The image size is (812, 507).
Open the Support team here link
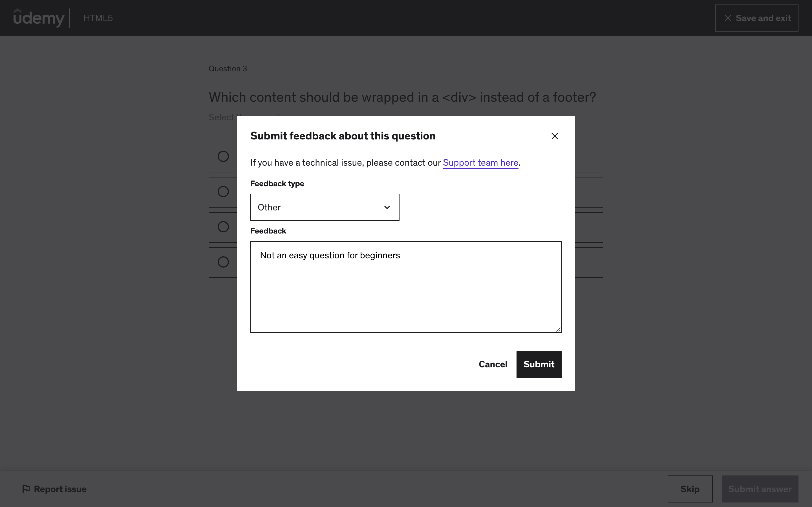[480, 163]
